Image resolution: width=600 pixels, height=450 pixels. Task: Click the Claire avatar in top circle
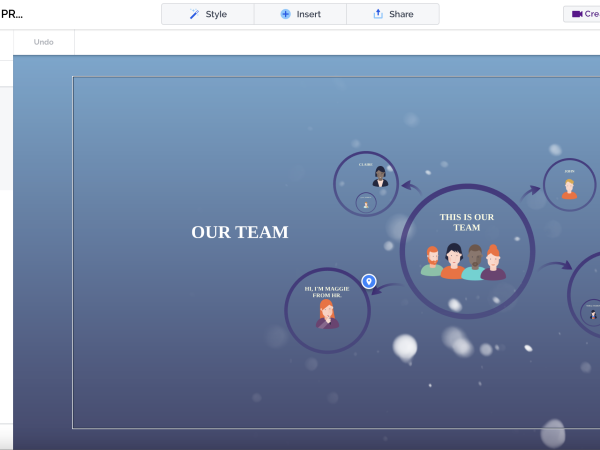380,176
